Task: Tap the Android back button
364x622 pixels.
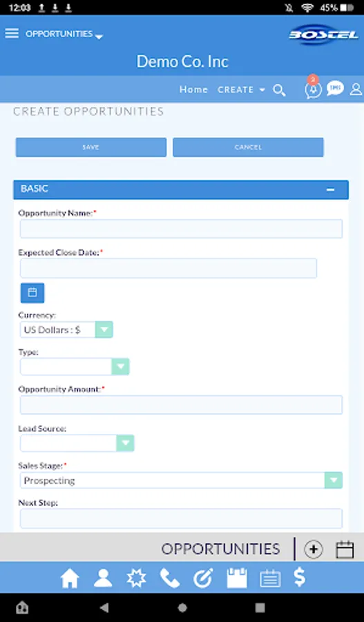Action: 104,607
